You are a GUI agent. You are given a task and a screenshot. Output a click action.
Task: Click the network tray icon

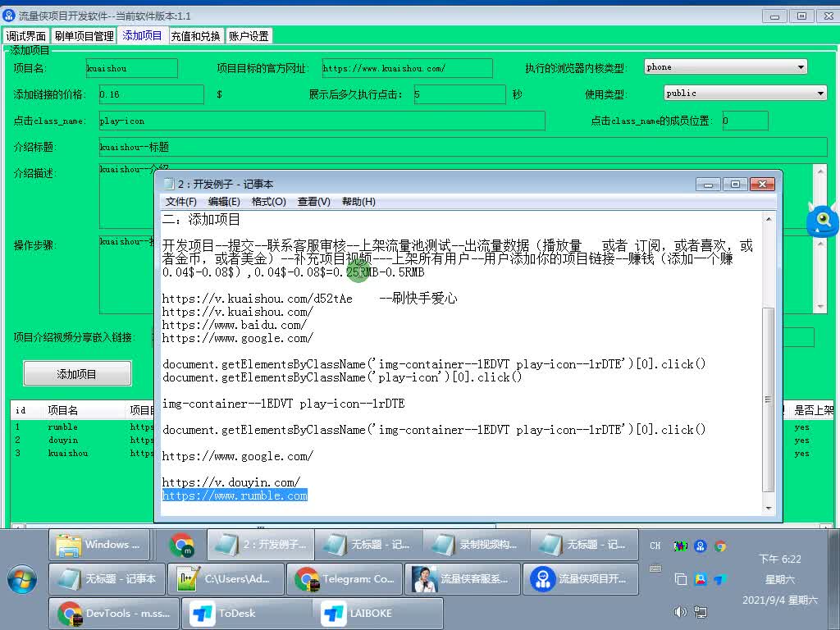700,612
